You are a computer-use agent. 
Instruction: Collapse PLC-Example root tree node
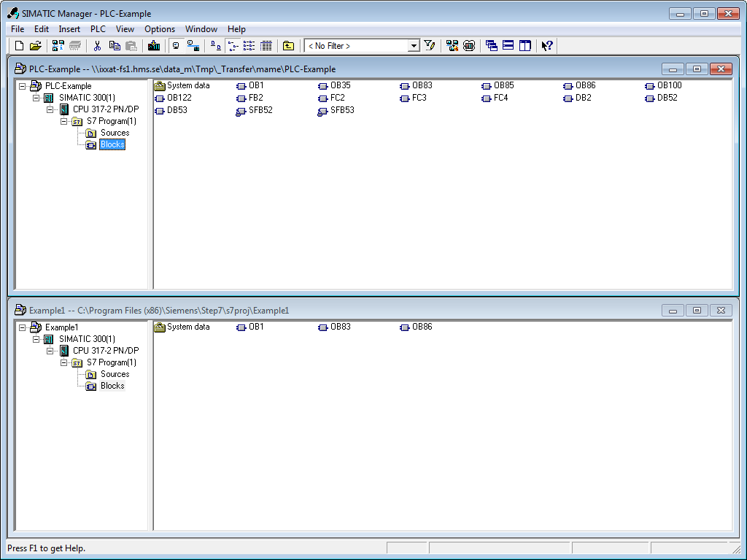point(22,86)
